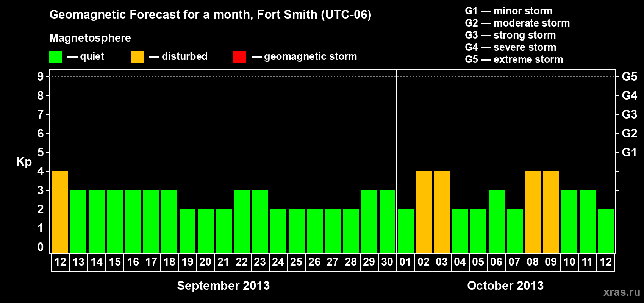The width and height of the screenshot is (644, 303).
Task: Click date cell 15 in September
Action: [115, 262]
